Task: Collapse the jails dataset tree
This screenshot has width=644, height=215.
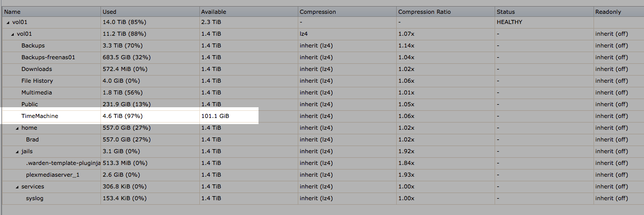Action: [18, 152]
